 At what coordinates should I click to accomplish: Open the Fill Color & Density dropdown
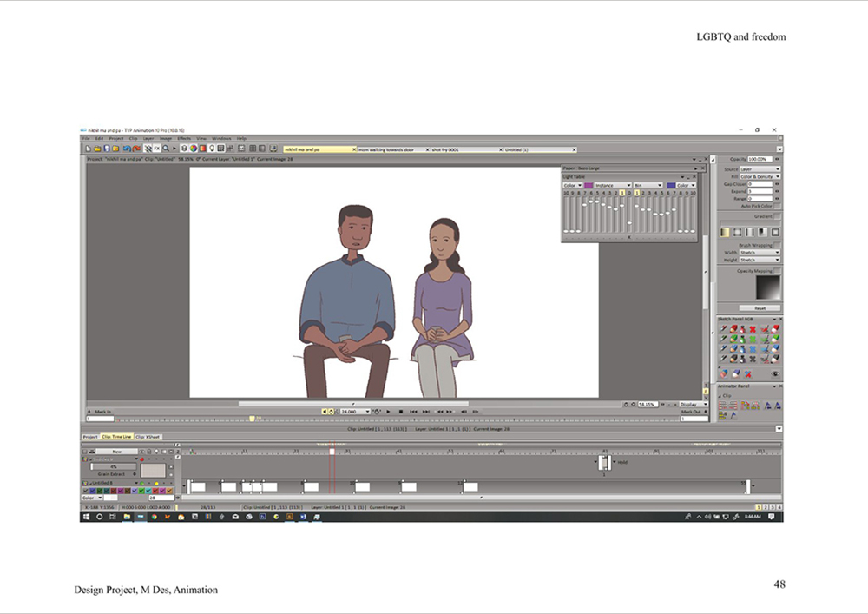760,176
